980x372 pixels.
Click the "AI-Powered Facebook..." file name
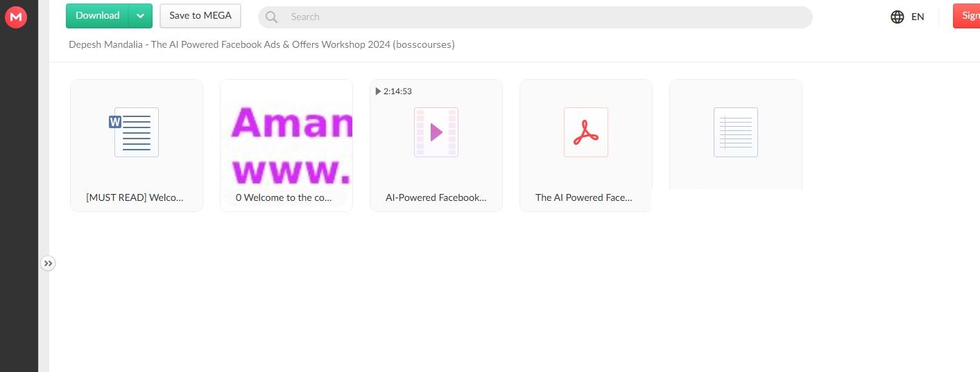point(436,197)
